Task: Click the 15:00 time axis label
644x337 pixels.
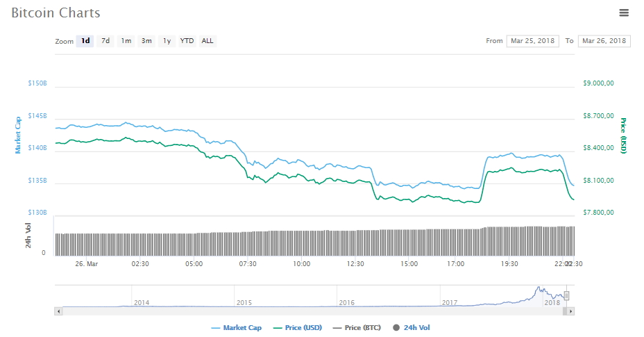Action: pyautogui.click(x=409, y=264)
